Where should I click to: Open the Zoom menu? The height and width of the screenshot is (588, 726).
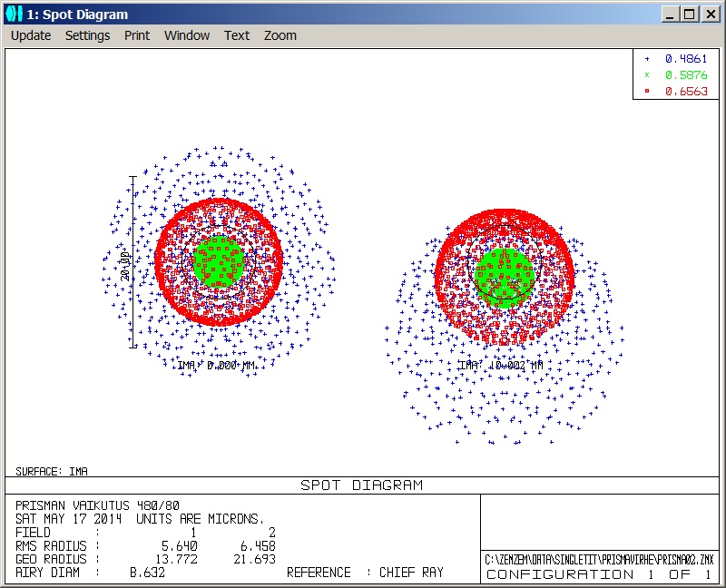280,35
